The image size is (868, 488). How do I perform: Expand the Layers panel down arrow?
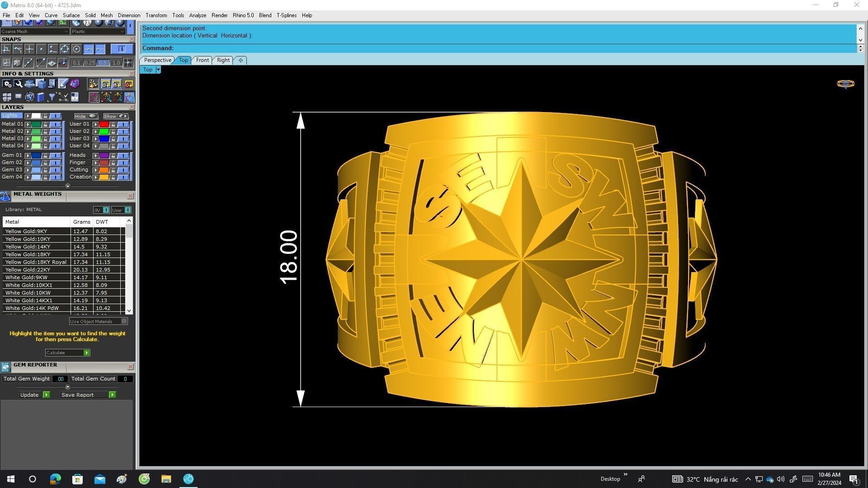68,186
